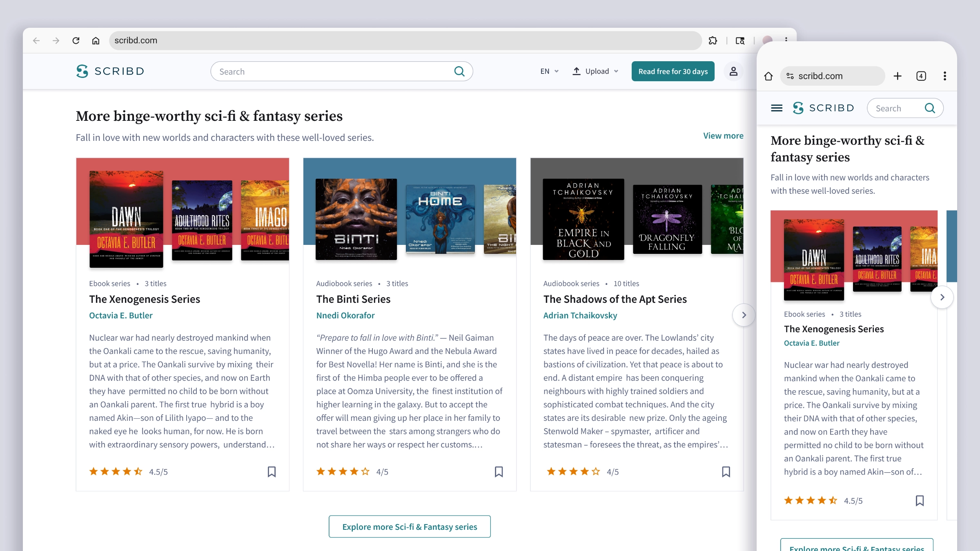Image resolution: width=980 pixels, height=551 pixels.
Task: Click the tab search icon in desktop browser
Action: (740, 40)
